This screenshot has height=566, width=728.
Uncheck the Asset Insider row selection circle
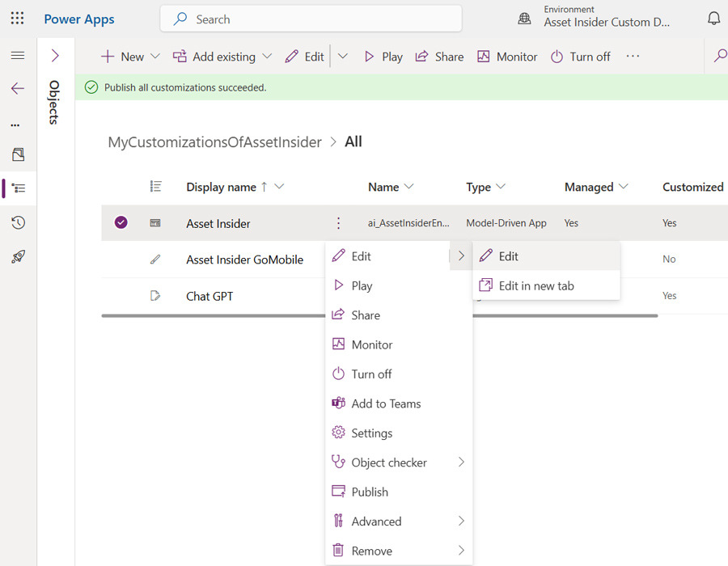tap(121, 222)
